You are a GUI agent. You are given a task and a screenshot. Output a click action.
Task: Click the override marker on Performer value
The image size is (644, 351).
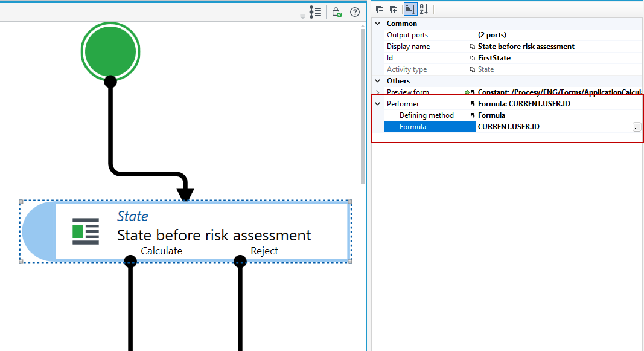click(473, 104)
